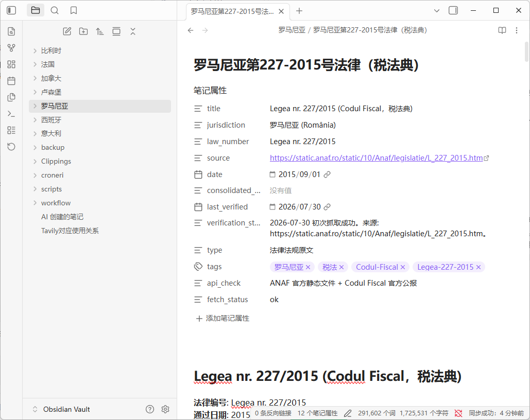Expand the 法国 folder
Image resolution: width=530 pixels, height=420 pixels.
pos(35,64)
